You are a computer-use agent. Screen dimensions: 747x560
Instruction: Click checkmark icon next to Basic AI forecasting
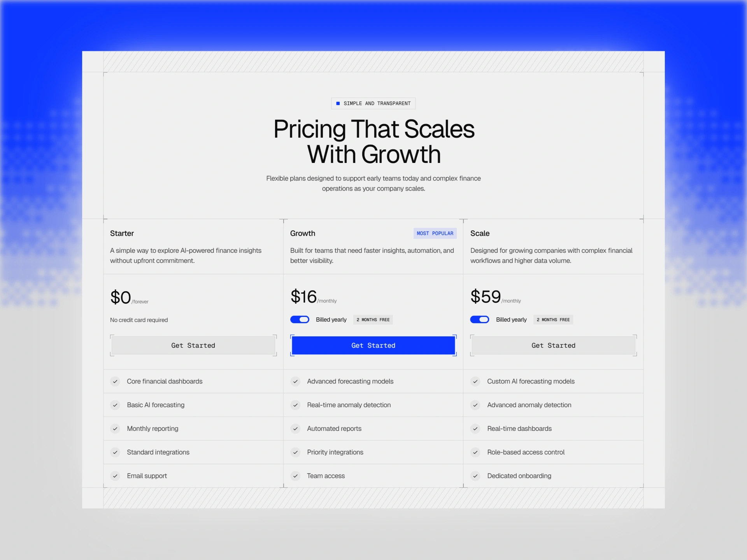115,405
